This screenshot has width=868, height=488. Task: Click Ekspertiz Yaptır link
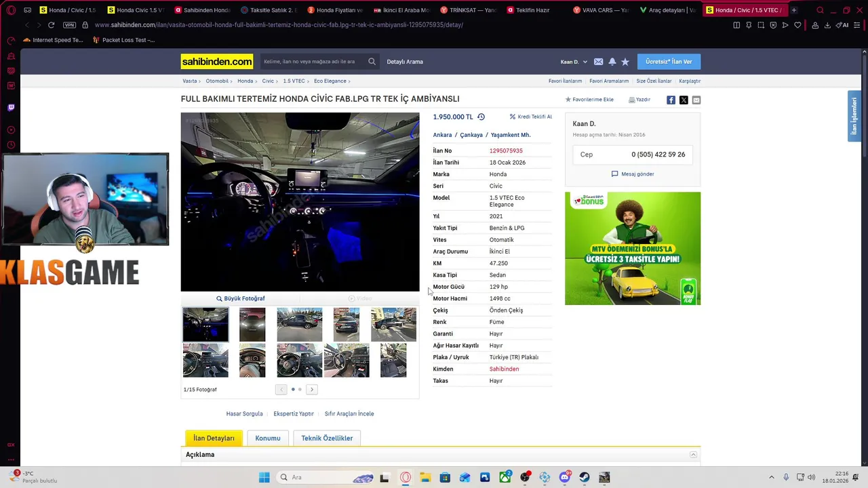tap(294, 413)
